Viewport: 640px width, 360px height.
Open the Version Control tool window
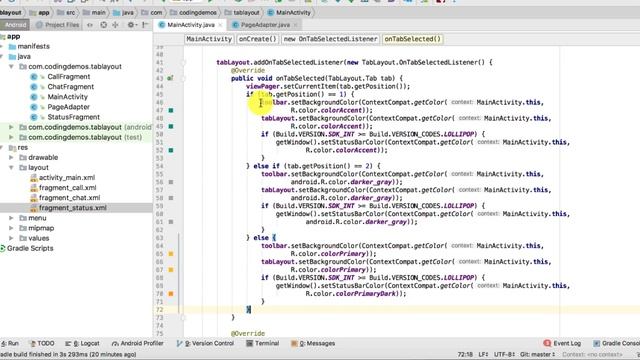(205, 343)
